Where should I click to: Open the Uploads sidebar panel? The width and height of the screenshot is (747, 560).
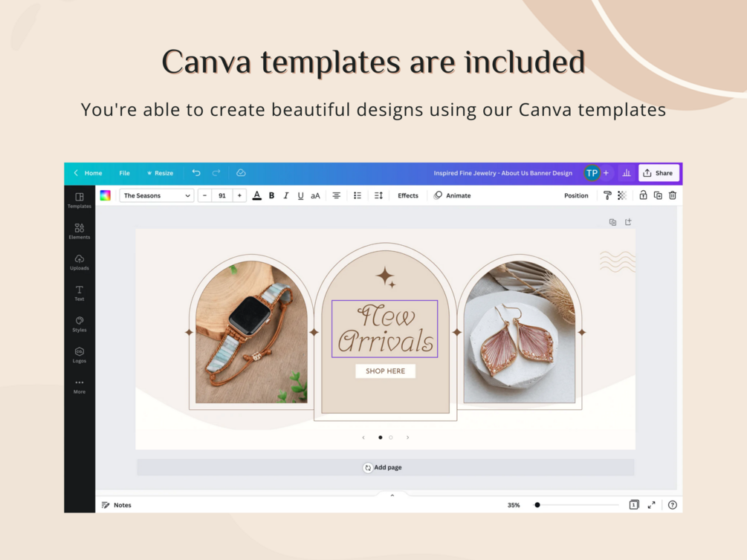(79, 262)
